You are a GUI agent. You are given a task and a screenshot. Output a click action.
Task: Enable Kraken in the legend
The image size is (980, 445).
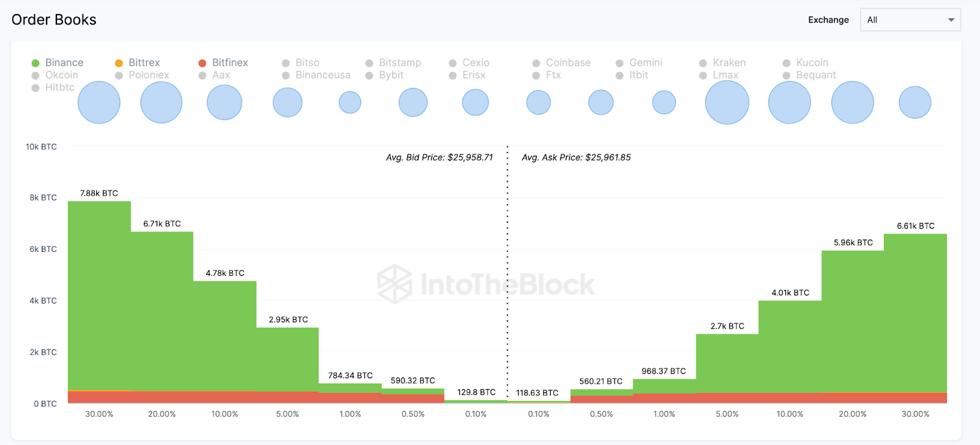[x=723, y=63]
